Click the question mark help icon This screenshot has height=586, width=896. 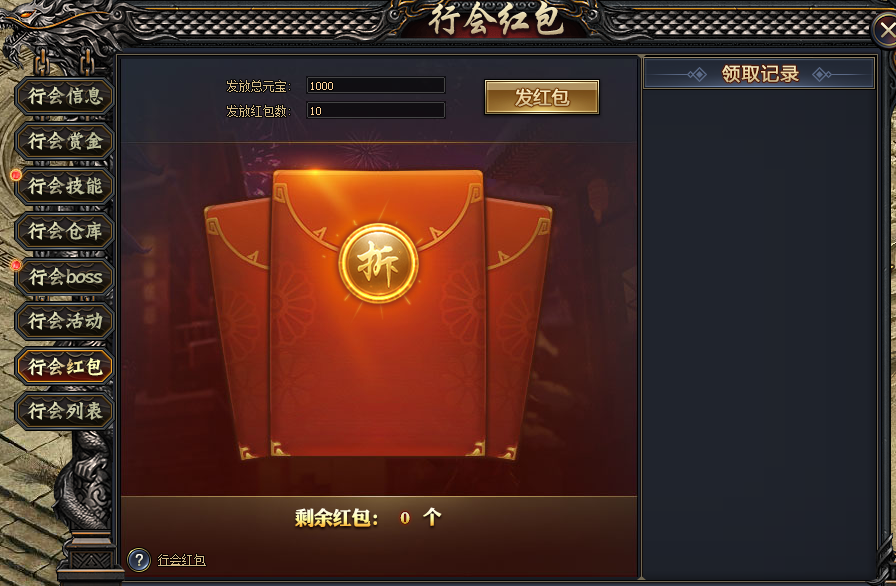coord(139,560)
